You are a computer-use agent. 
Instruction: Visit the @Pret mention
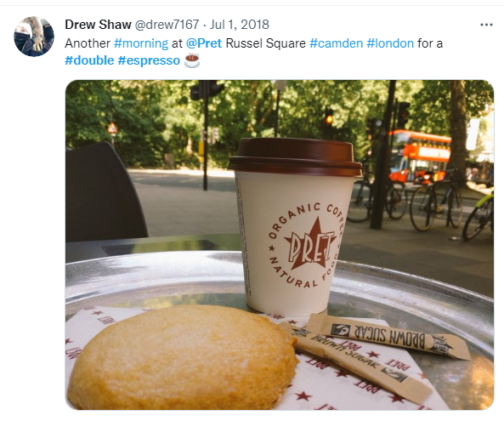[x=204, y=43]
